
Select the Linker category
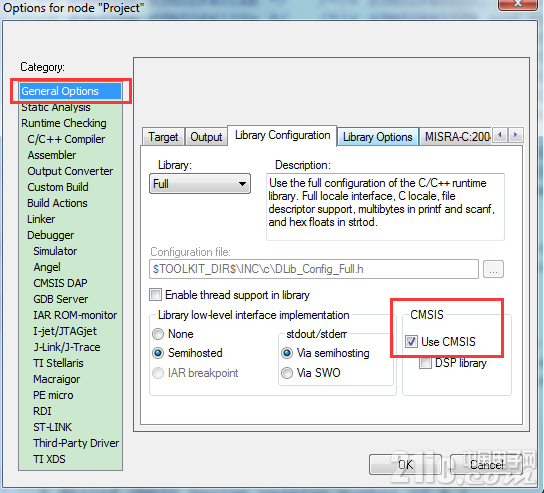[x=41, y=219]
